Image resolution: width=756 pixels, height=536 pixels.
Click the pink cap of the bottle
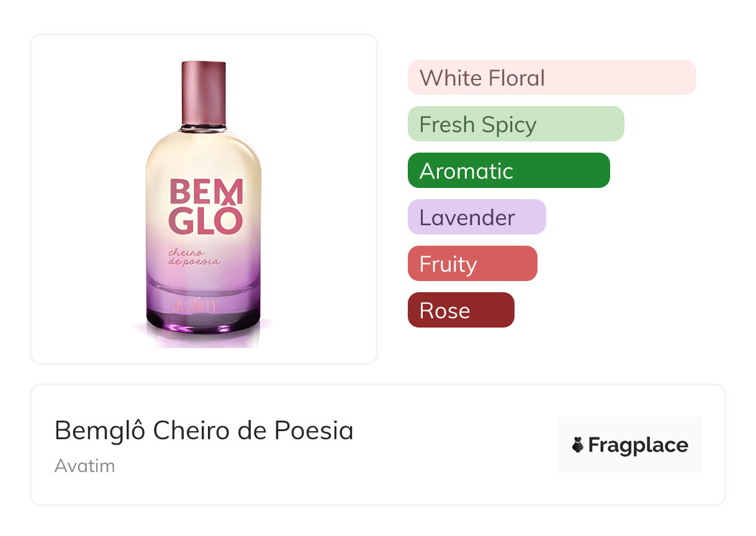click(204, 92)
